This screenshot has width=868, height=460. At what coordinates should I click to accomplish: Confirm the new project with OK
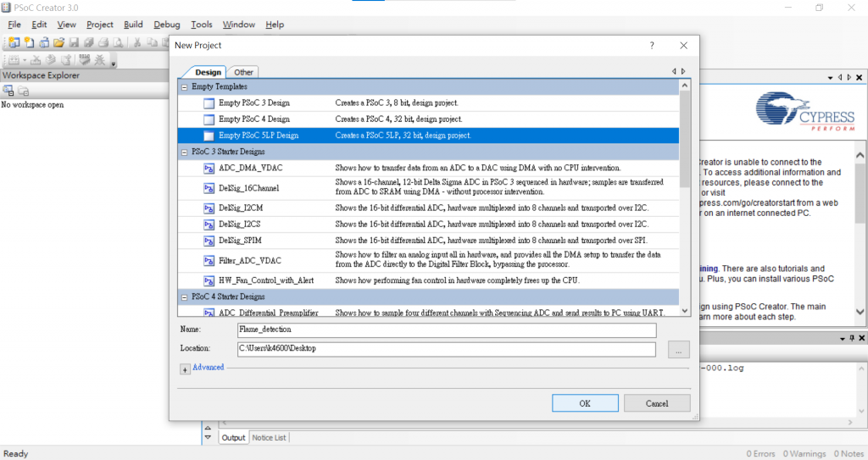[585, 403]
